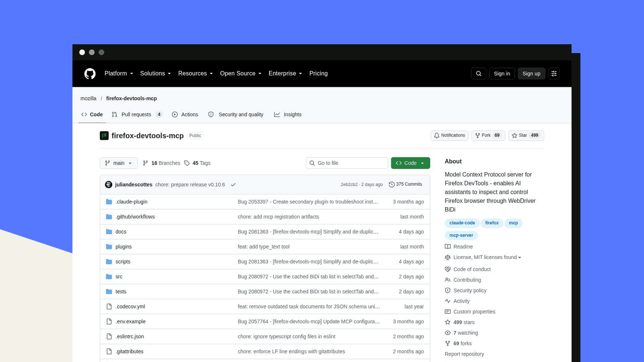Screen dimensions: 644x362
Task: Open the mozilla owner breadcrumb link
Action: pyautogui.click(x=89, y=99)
